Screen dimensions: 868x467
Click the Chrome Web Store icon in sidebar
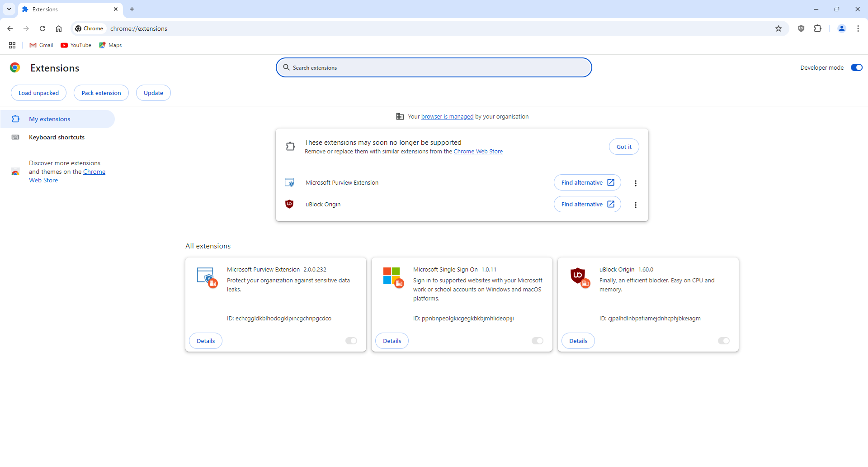[16, 172]
